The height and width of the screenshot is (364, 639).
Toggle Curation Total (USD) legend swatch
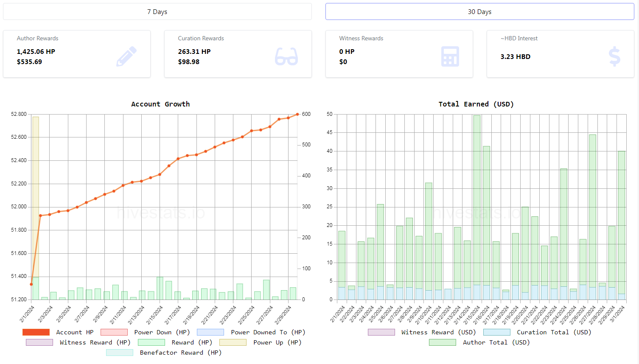point(497,332)
